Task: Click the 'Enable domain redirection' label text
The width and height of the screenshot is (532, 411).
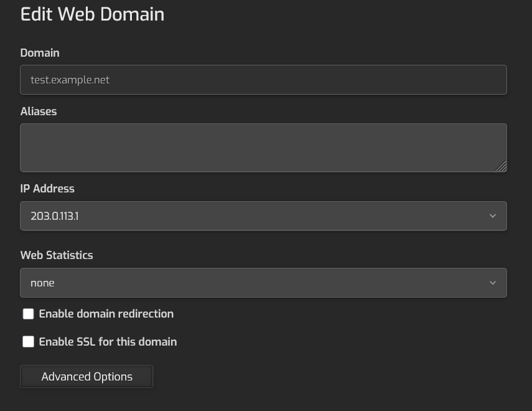Action: 106,314
